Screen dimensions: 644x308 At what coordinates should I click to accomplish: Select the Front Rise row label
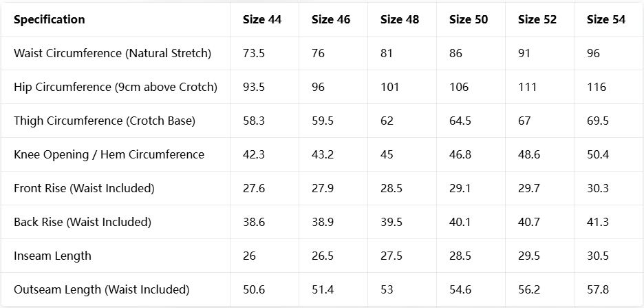(84, 188)
